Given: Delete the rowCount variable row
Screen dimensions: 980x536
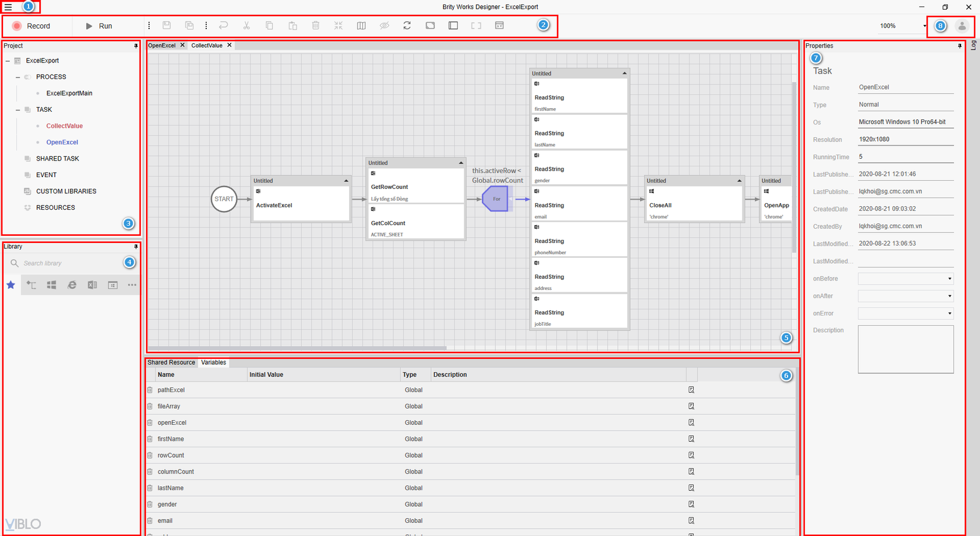Looking at the screenshot, I should click(150, 455).
